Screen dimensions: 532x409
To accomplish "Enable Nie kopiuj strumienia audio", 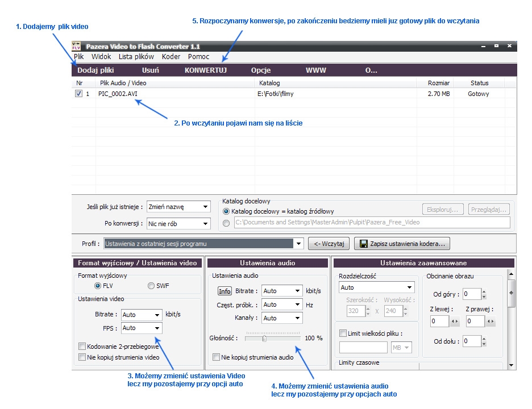I will (x=216, y=357).
